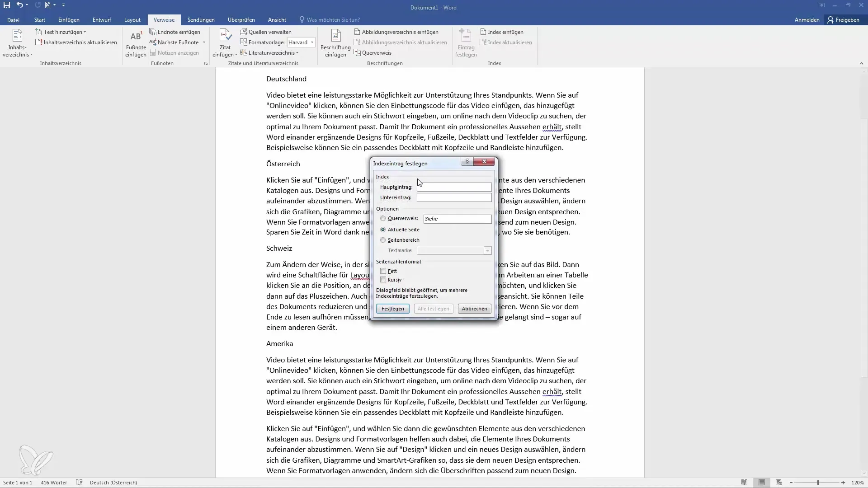Click the Festlegen button
This screenshot has height=488, width=868.
(x=392, y=309)
